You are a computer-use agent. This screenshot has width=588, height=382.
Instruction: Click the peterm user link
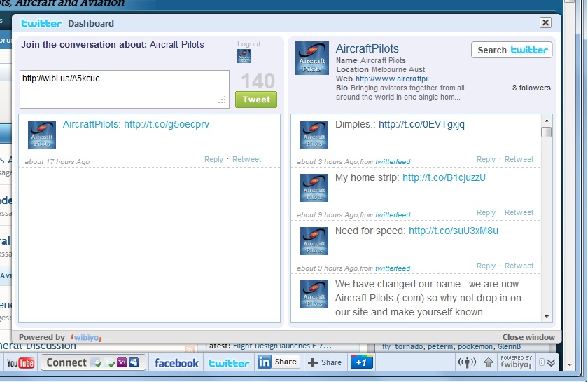pos(440,346)
